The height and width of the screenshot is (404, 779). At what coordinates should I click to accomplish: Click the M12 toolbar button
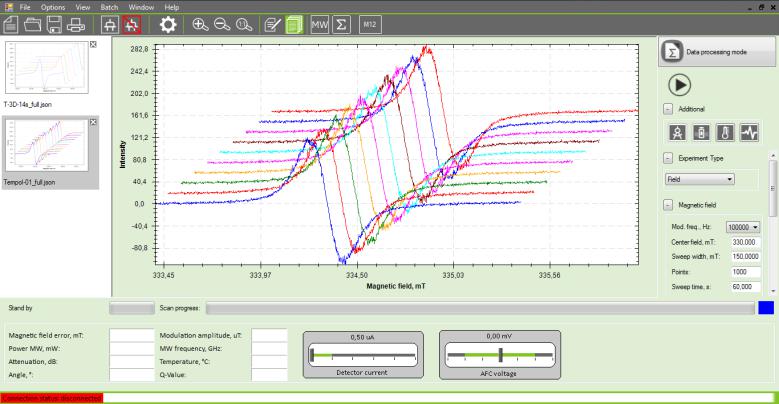coord(368,25)
